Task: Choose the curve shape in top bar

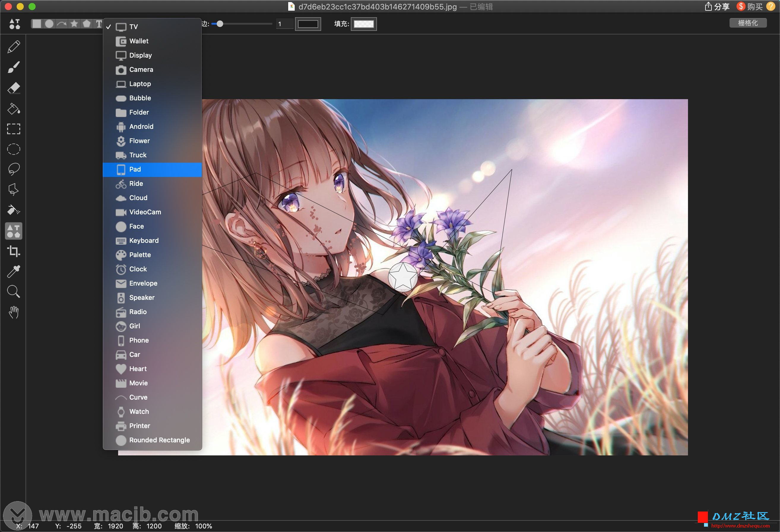Action: pyautogui.click(x=62, y=24)
